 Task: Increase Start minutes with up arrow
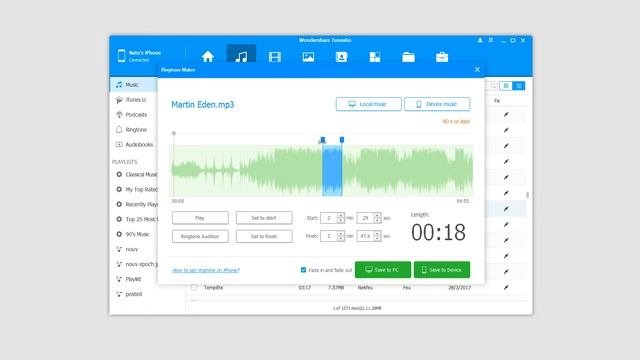point(341,216)
